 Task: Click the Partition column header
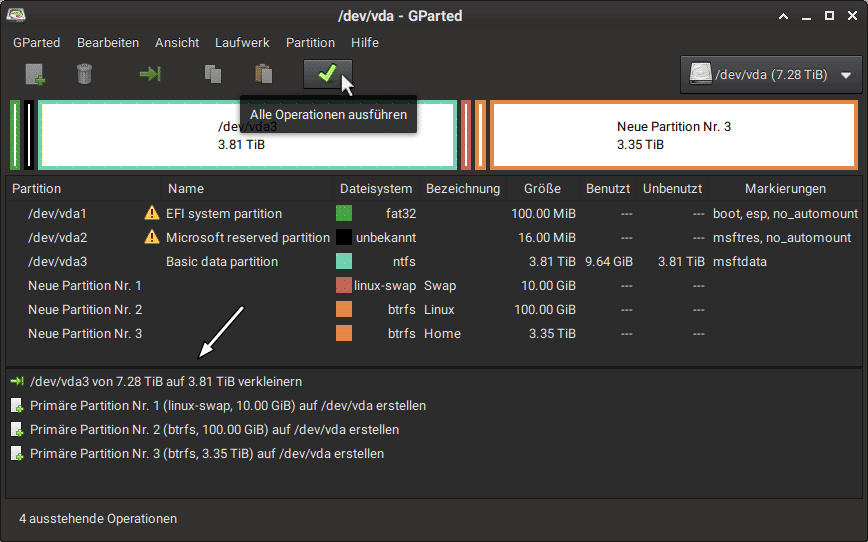84,189
